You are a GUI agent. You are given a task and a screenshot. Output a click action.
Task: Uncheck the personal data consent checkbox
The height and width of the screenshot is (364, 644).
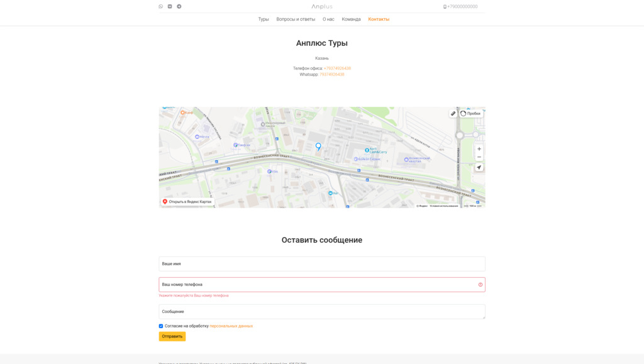tap(161, 326)
